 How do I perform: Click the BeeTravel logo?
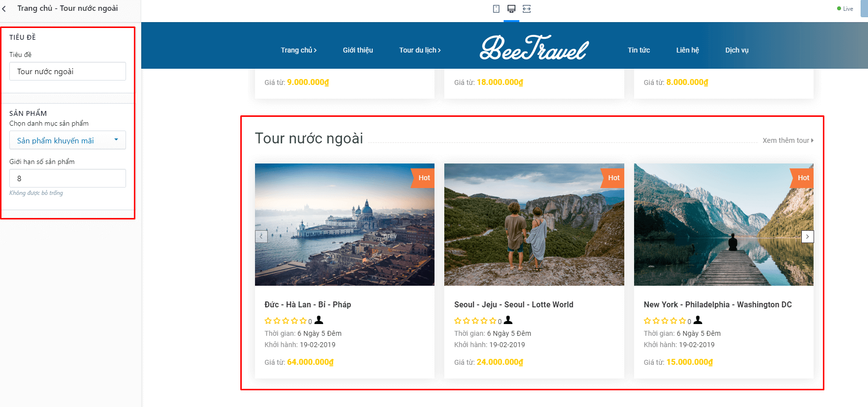coord(534,48)
